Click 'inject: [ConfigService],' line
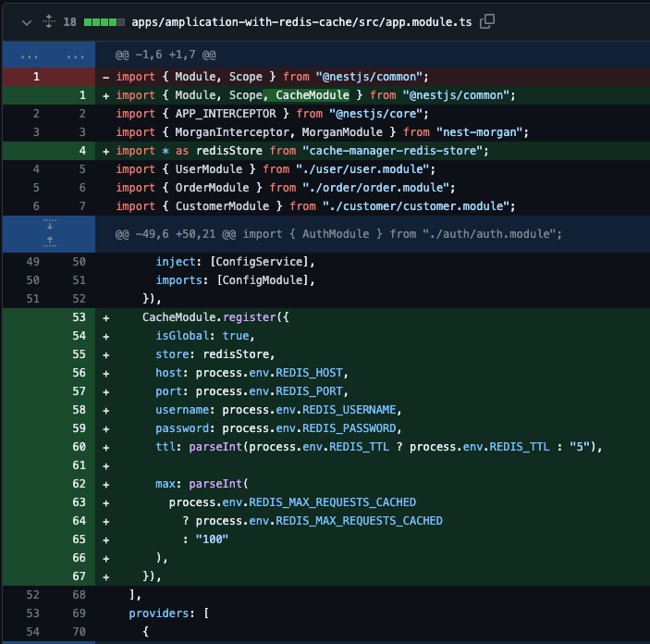This screenshot has height=644, width=650. 236,262
